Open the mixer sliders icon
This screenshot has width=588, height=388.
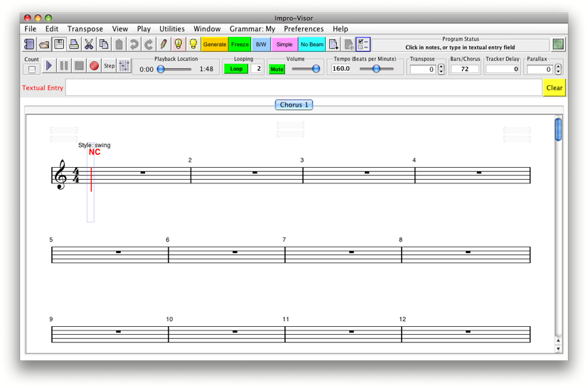(x=124, y=66)
